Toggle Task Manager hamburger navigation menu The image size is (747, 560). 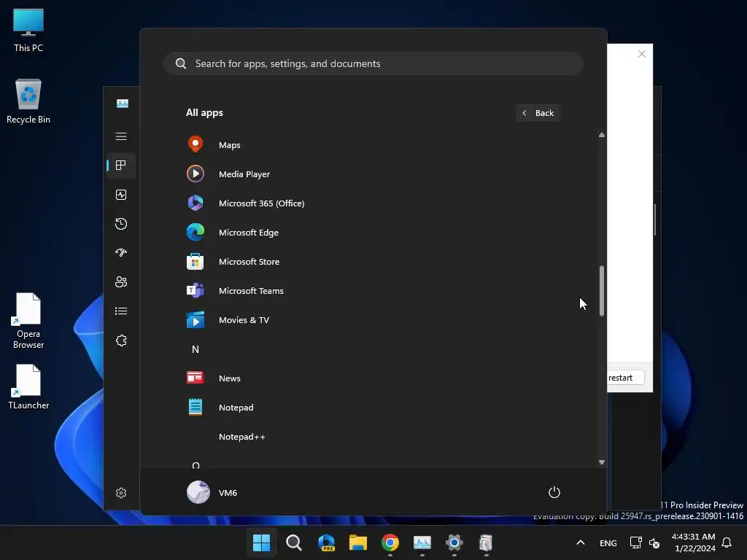(121, 136)
